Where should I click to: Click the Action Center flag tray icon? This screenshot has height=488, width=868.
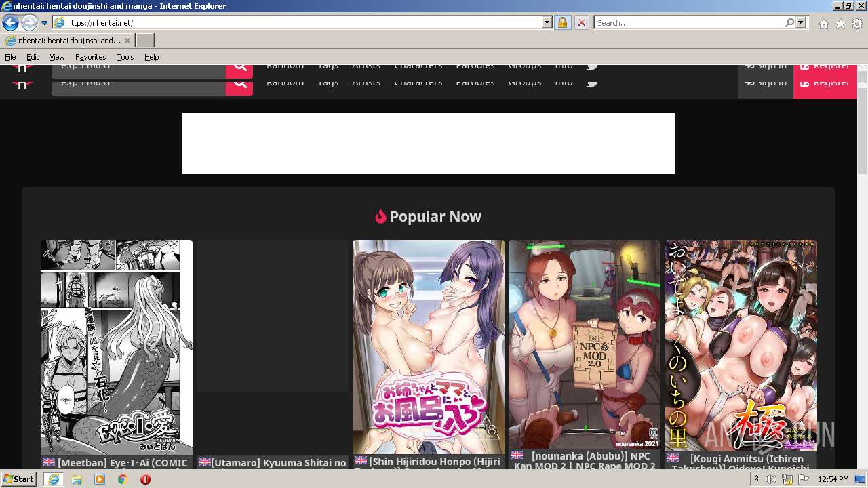tap(804, 479)
